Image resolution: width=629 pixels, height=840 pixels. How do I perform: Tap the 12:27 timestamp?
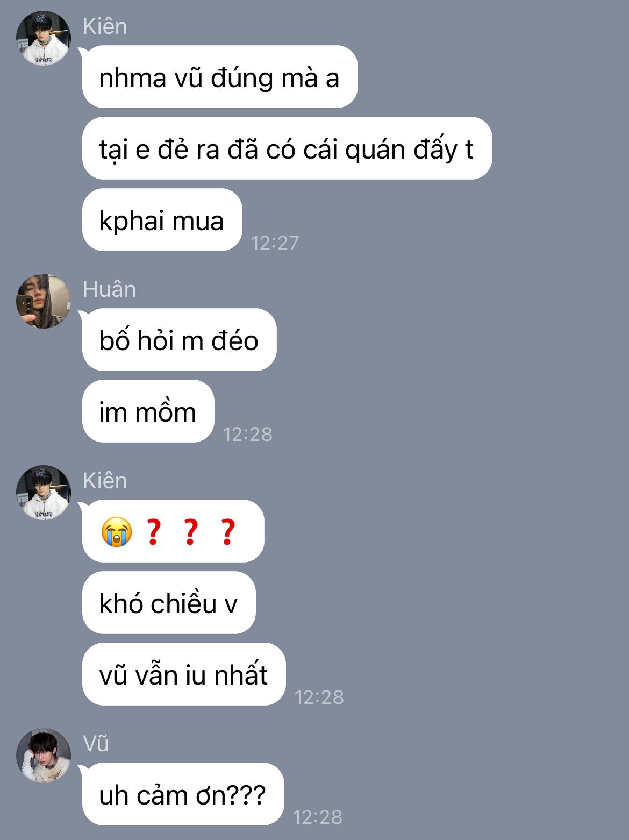coord(275,243)
